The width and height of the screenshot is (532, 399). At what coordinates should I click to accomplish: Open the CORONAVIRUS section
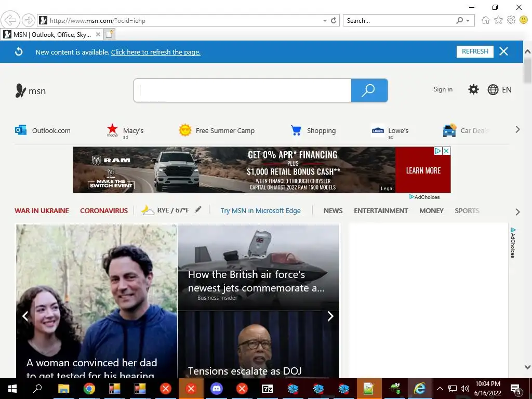[x=104, y=211]
